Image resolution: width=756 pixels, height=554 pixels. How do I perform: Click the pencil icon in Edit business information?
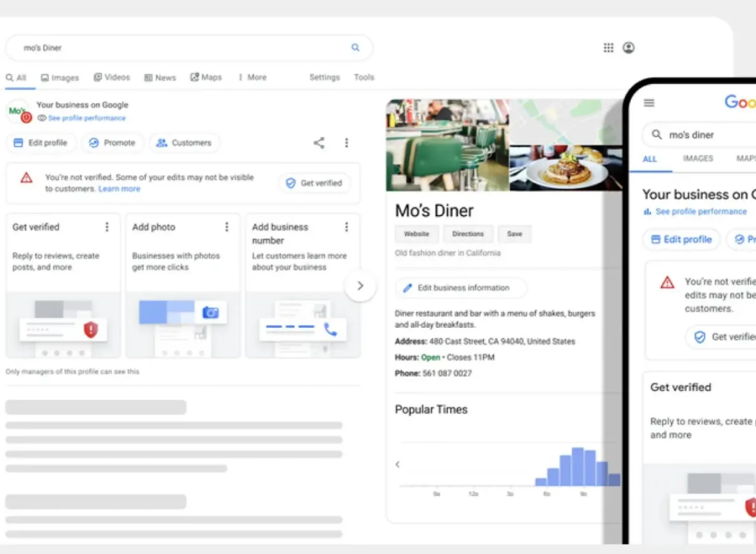coord(407,288)
